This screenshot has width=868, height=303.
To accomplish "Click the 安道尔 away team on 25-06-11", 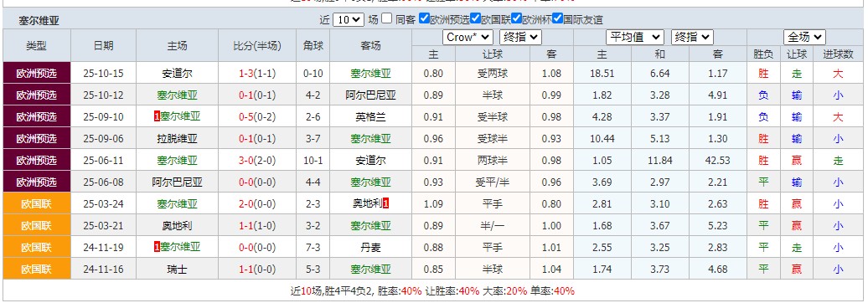I will 370,161.
